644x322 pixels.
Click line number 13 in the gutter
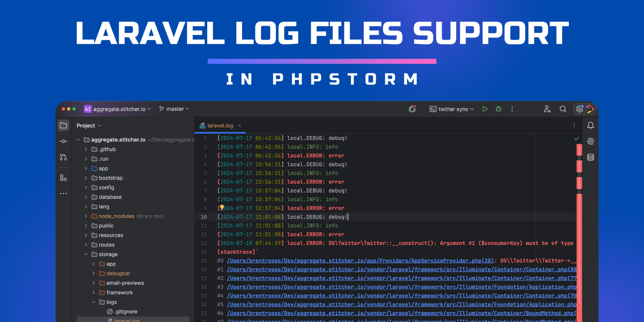point(204,243)
